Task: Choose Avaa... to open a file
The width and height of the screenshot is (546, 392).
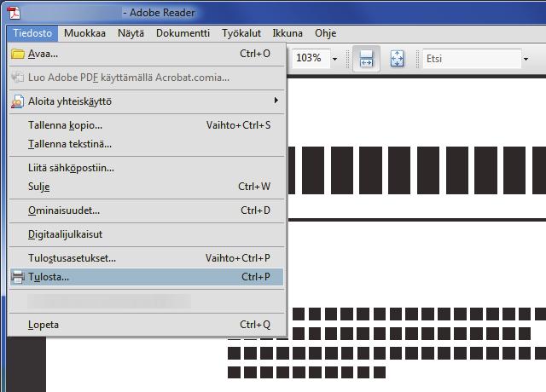Action: [147, 54]
